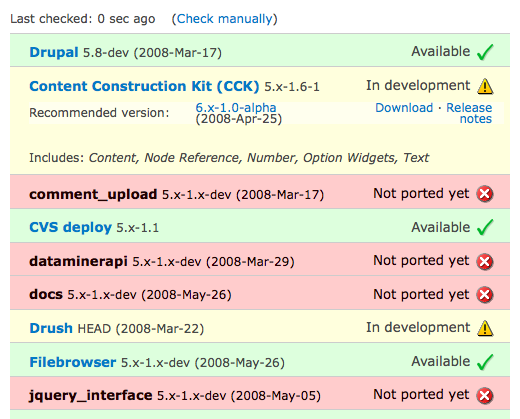Open the CVS deploy project link
The width and height of the screenshot is (520, 419).
coord(70,227)
